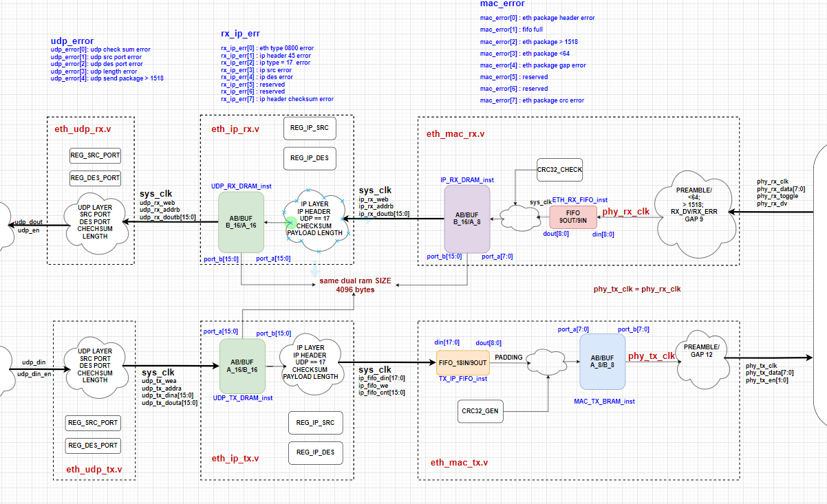Click 'phy_tx_clk = phy_rx_clk' note

(x=637, y=289)
